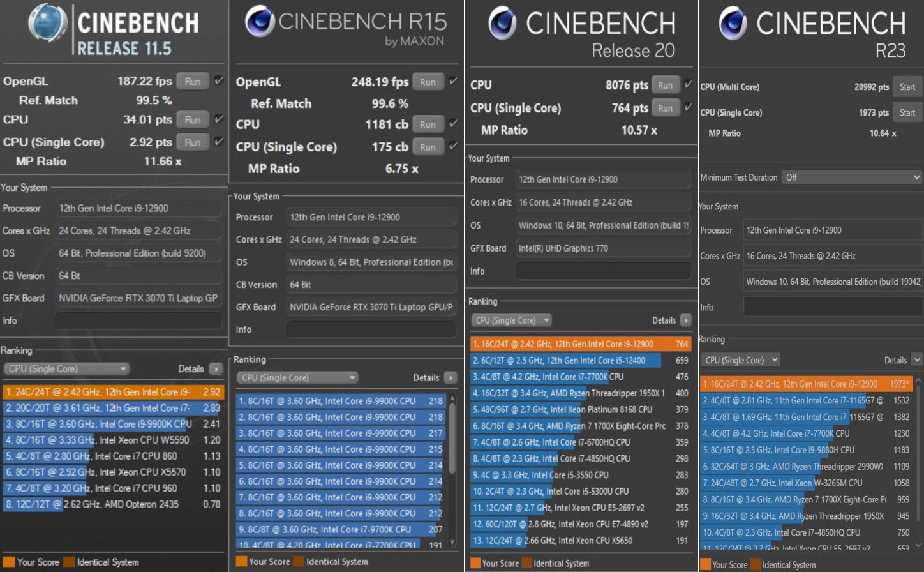Click the Info field in Release 11.5
Screen dimensions: 924x572
tap(138, 320)
